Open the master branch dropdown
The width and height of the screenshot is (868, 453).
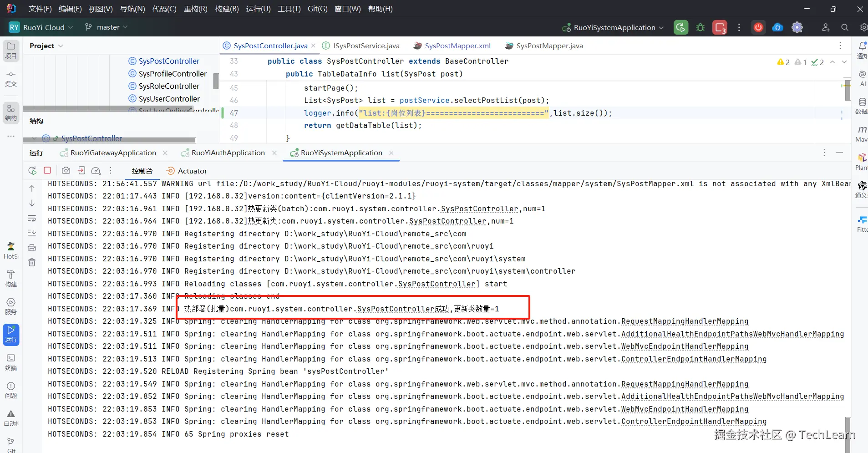coord(106,27)
